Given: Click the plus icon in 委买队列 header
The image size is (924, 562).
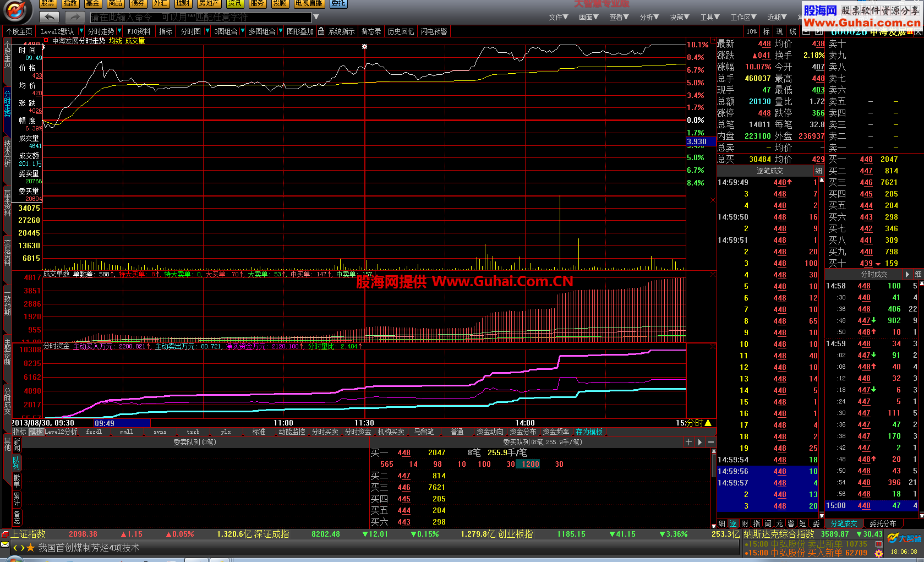Looking at the screenshot, I should point(688,442).
